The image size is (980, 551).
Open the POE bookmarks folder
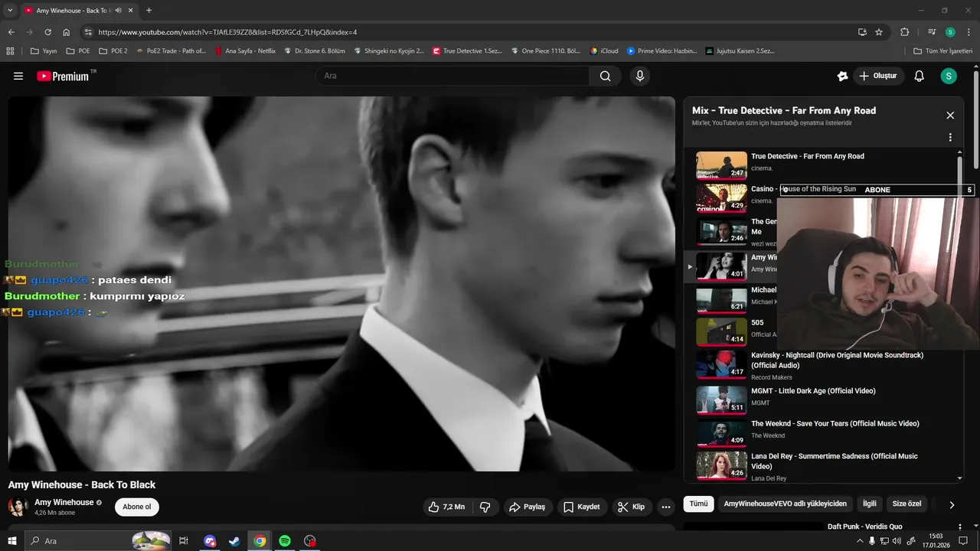[78, 51]
